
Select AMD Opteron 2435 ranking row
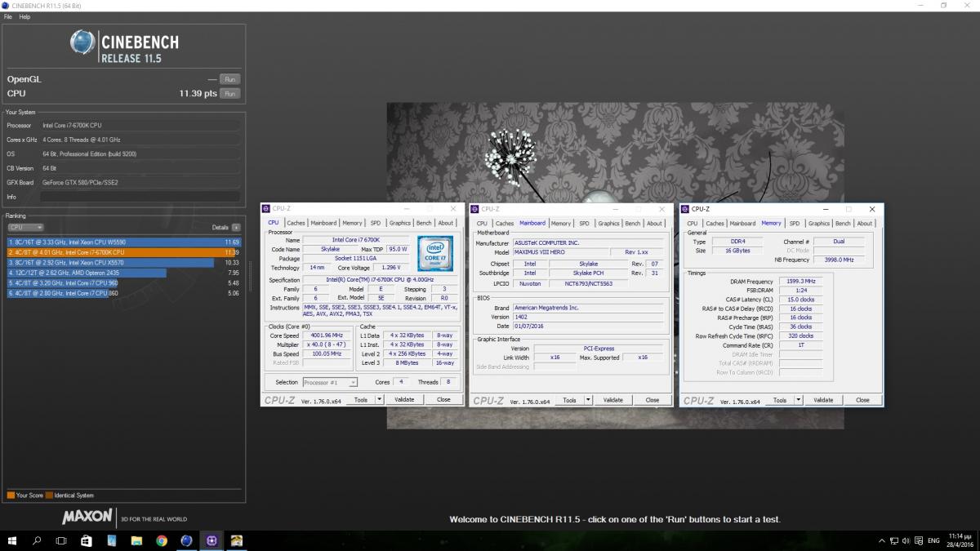123,273
